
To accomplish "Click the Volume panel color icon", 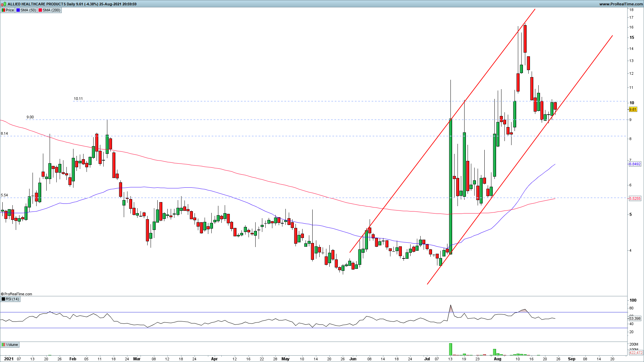I will click(3, 345).
